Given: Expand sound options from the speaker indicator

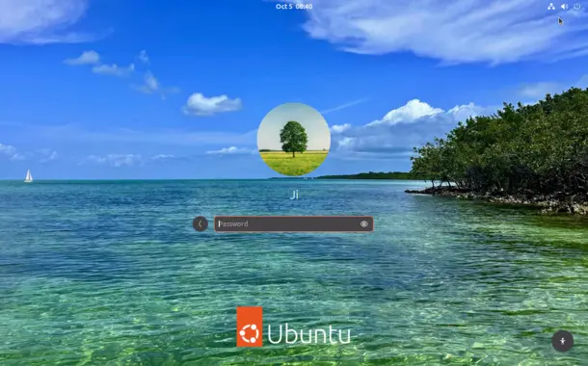Looking at the screenshot, I should (564, 7).
